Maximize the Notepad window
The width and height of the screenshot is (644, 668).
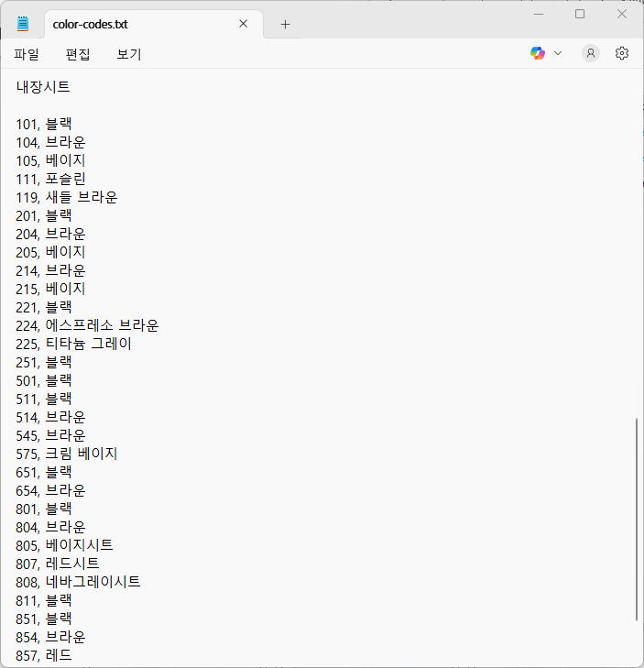pyautogui.click(x=580, y=14)
